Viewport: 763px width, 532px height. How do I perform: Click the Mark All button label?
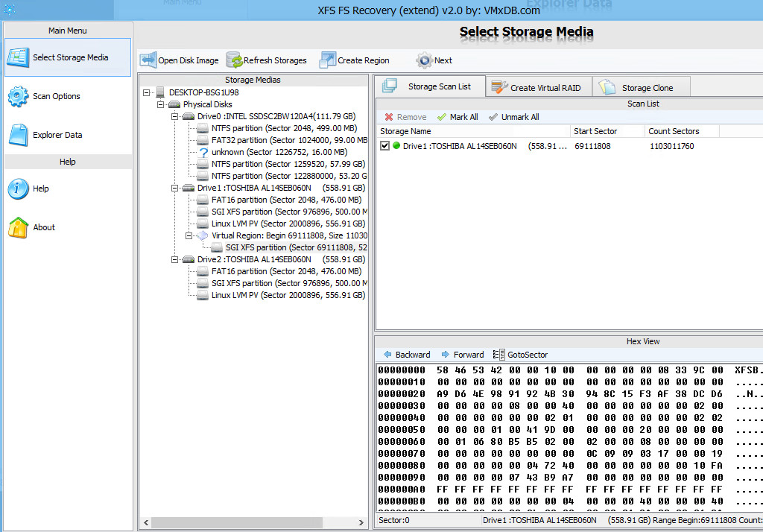(x=463, y=117)
